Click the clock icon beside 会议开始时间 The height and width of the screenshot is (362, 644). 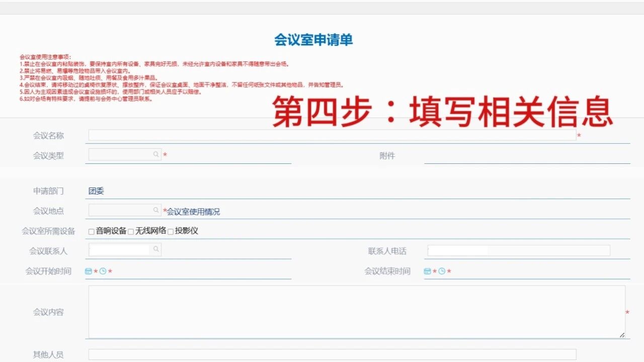102,271
